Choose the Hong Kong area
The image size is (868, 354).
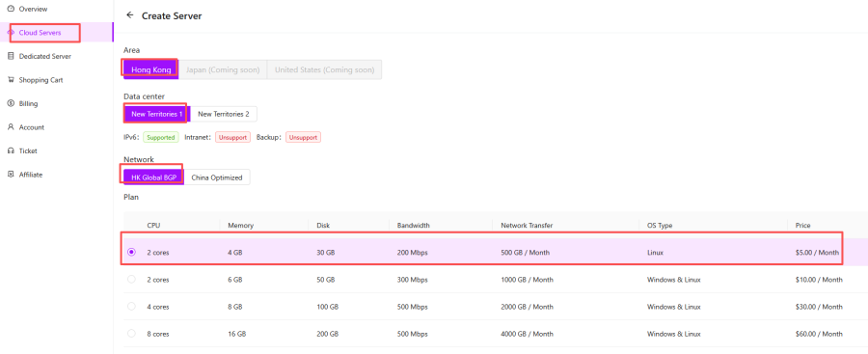(x=151, y=69)
